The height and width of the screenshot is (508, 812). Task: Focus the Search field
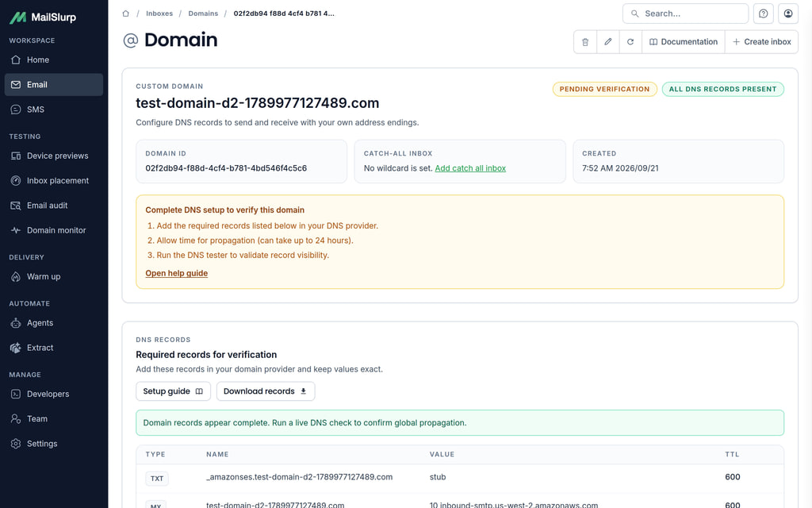pyautogui.click(x=685, y=13)
